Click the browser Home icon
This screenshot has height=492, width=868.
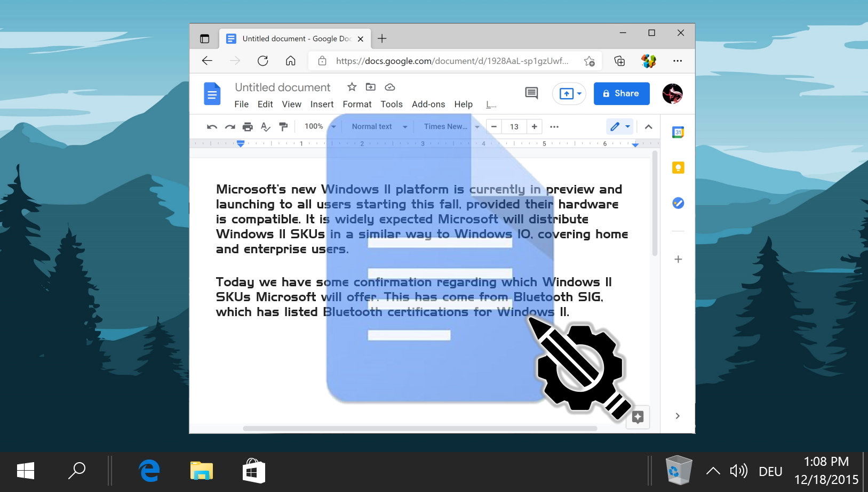point(291,61)
